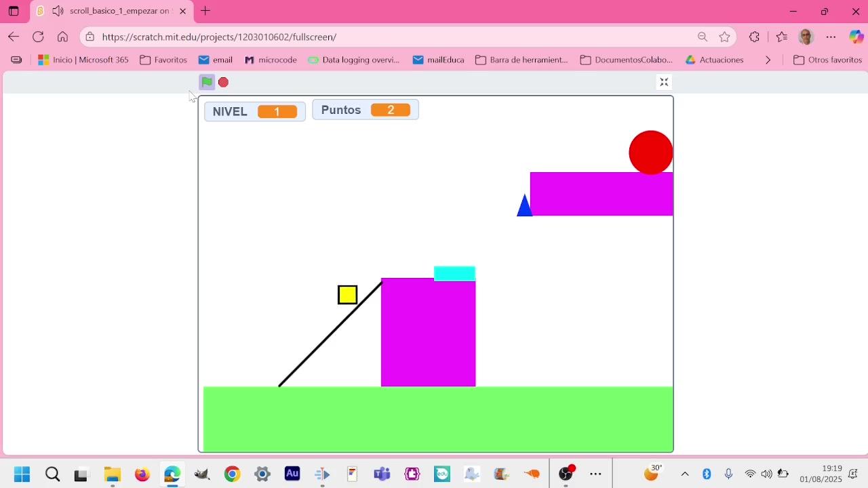868x488 pixels.
Task: Click the cyan rectangle sprite
Action: coord(454,273)
